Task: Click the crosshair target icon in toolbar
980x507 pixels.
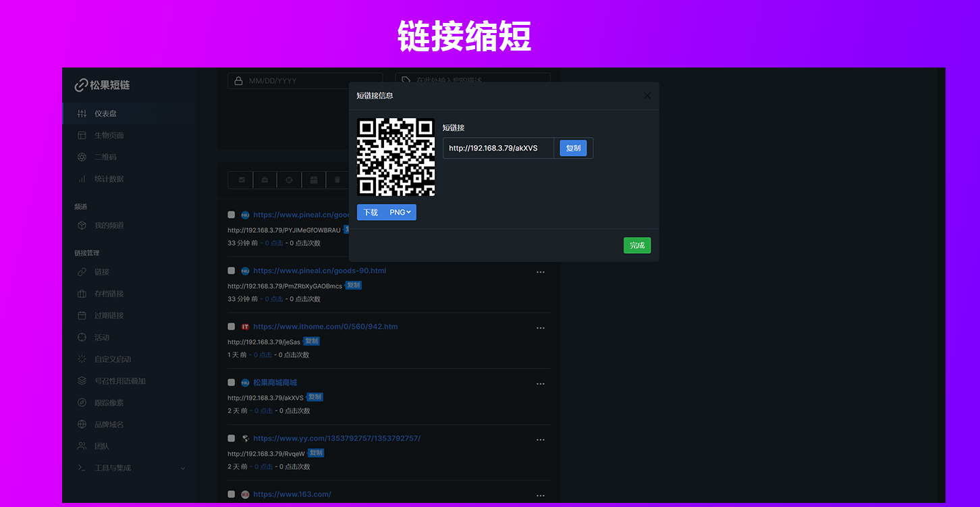Action: point(290,180)
